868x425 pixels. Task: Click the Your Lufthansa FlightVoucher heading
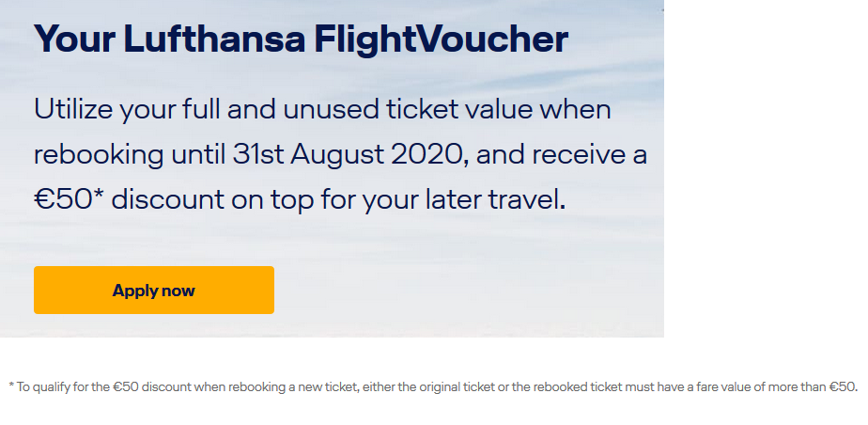pyautogui.click(x=302, y=39)
